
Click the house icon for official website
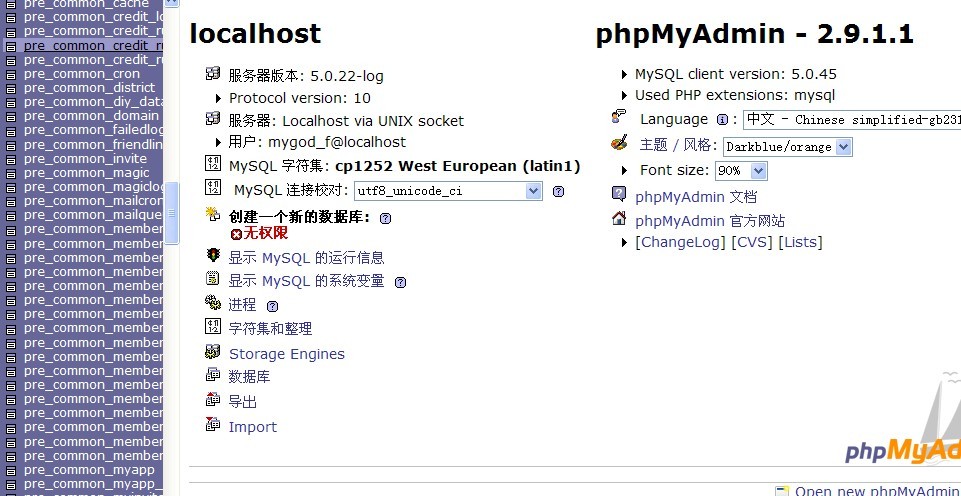(x=619, y=218)
